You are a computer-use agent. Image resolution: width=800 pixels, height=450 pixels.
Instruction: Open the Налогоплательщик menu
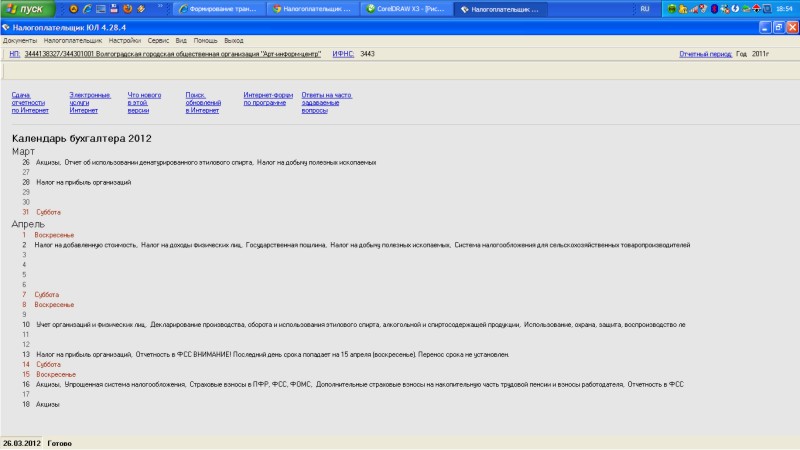coord(73,40)
